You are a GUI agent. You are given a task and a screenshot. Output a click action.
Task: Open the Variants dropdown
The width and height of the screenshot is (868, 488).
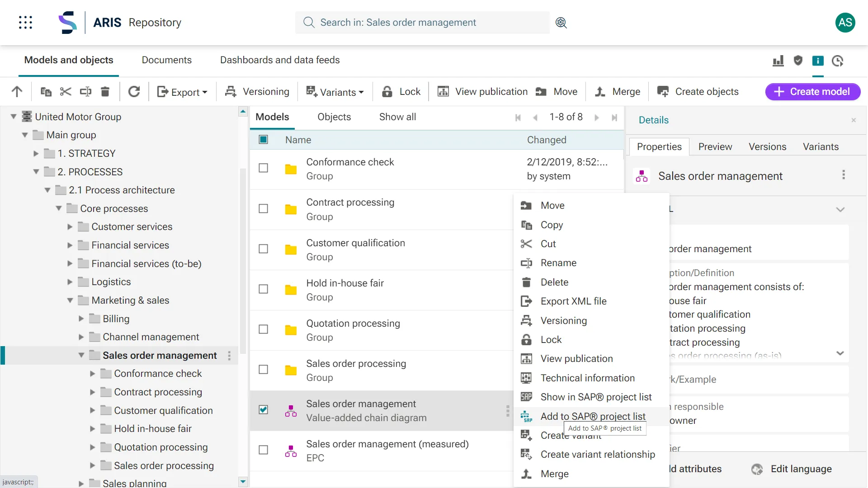point(335,92)
